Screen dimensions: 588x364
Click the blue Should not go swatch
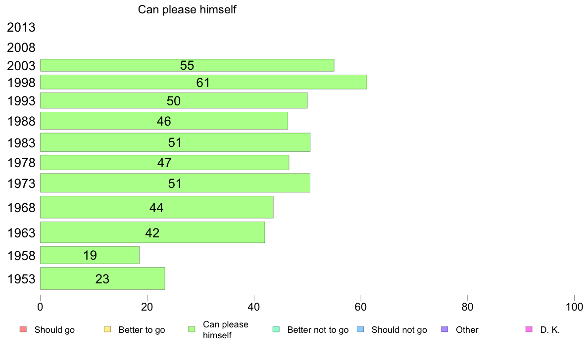point(360,329)
